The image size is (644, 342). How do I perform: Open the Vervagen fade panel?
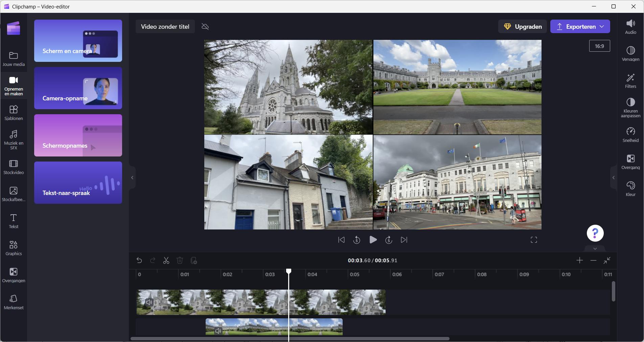pyautogui.click(x=630, y=54)
